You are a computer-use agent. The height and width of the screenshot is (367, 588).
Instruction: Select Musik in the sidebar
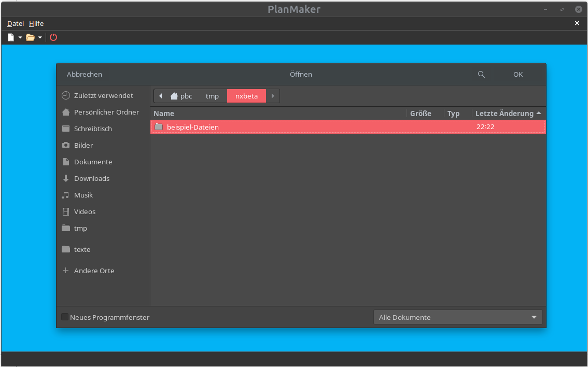103,195
